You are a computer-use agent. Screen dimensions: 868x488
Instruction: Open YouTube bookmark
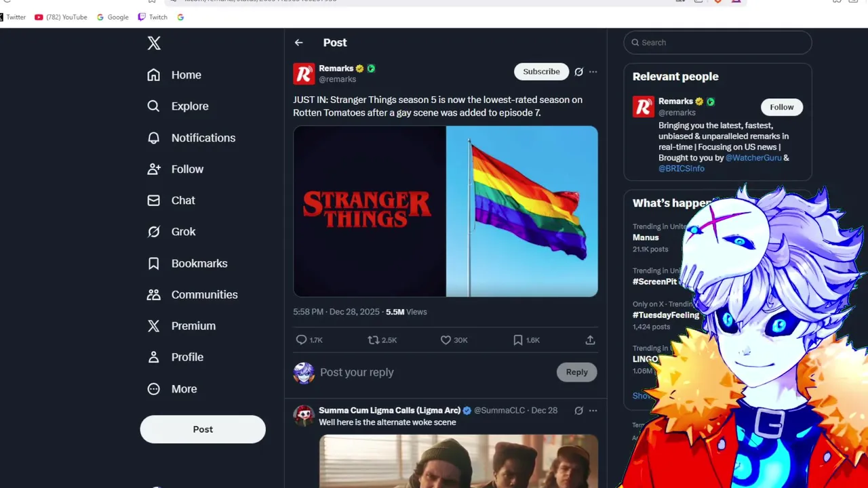click(x=61, y=17)
